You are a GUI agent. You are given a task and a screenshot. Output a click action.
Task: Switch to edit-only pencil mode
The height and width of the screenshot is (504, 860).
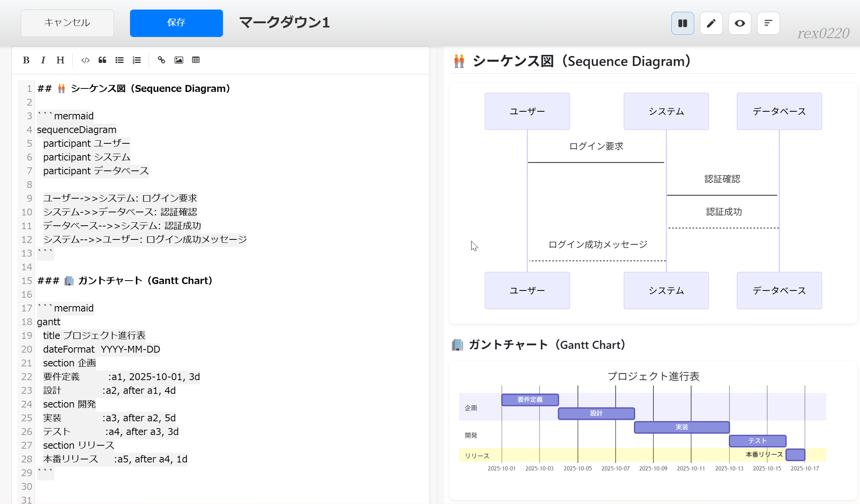click(711, 23)
